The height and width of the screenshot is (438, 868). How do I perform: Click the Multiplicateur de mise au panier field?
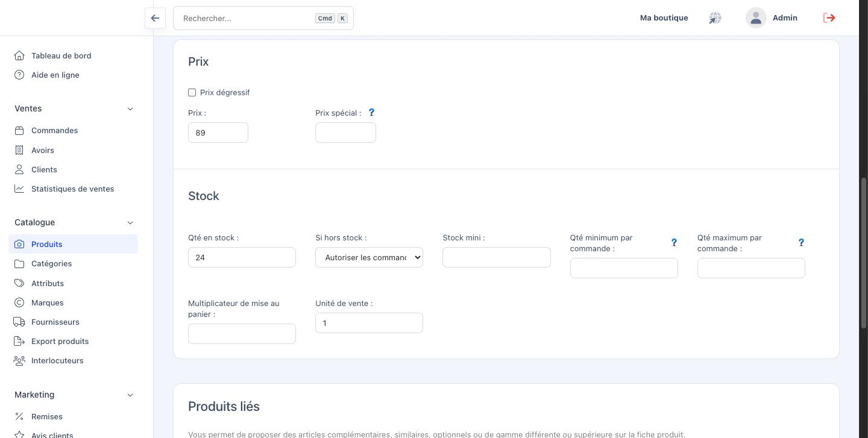pyautogui.click(x=242, y=334)
